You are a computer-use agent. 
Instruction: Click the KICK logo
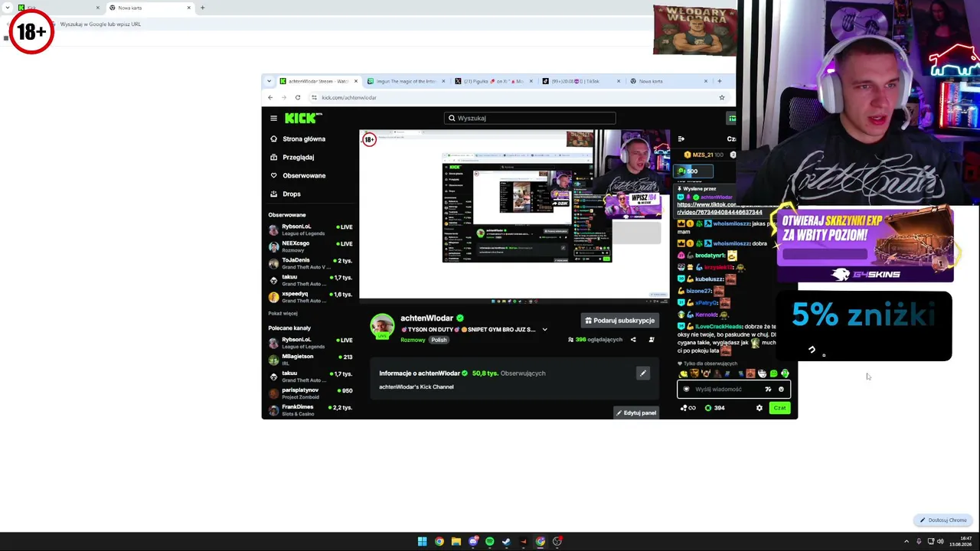pyautogui.click(x=302, y=118)
